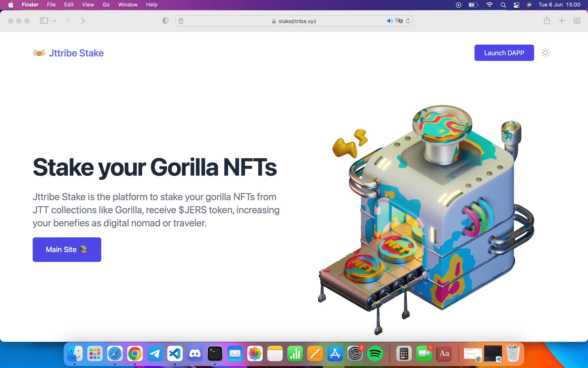The width and height of the screenshot is (588, 368).
Task: Click the Now Playing menu bar icon
Action: (458, 5)
